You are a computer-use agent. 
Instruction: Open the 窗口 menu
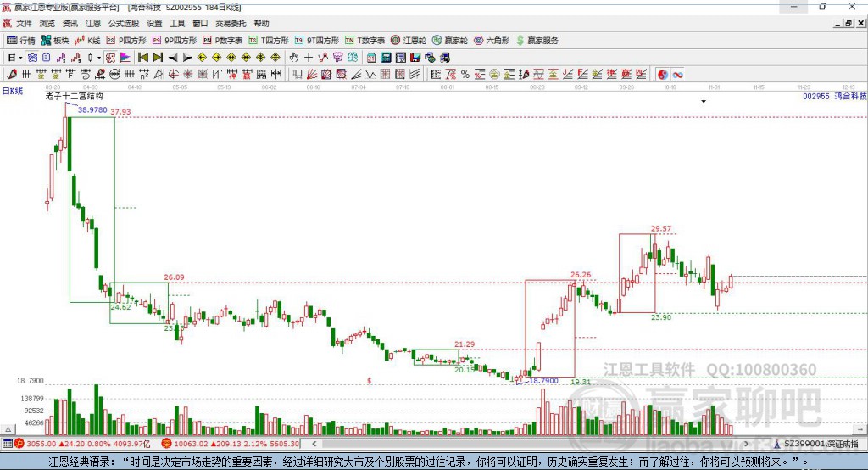(x=200, y=23)
